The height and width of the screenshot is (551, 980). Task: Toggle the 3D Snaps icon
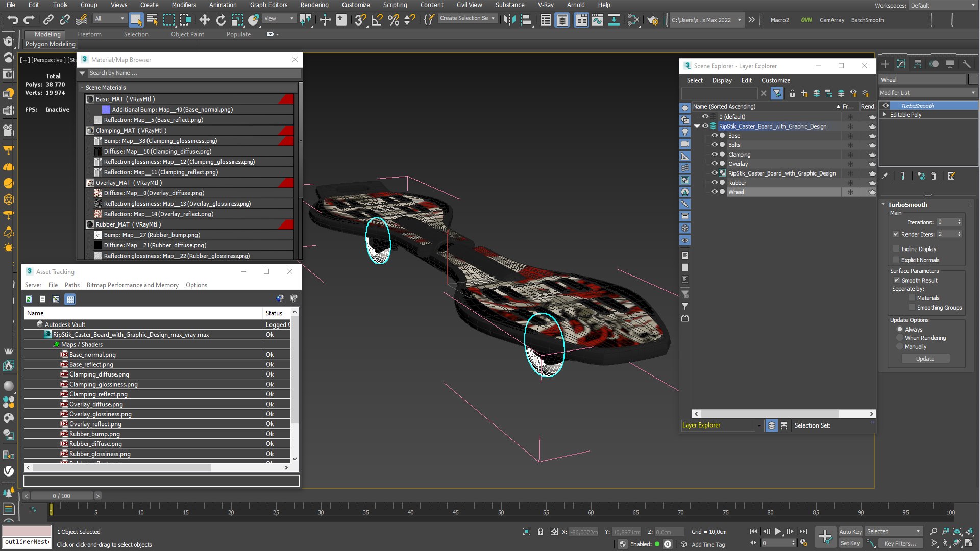[360, 20]
